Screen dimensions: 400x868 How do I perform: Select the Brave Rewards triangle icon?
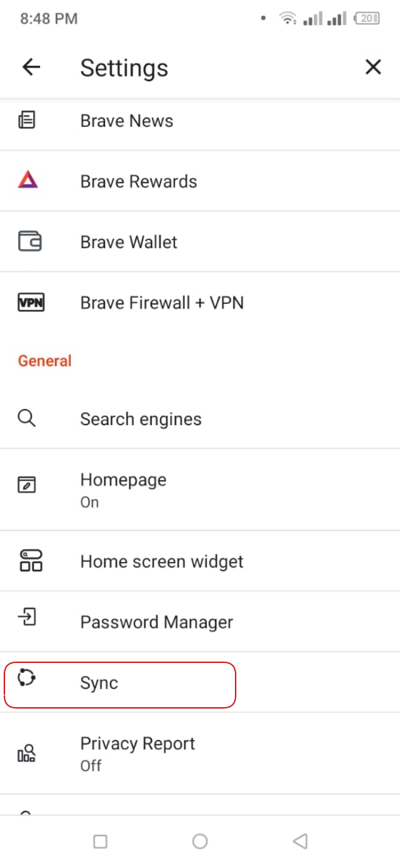coord(26,181)
